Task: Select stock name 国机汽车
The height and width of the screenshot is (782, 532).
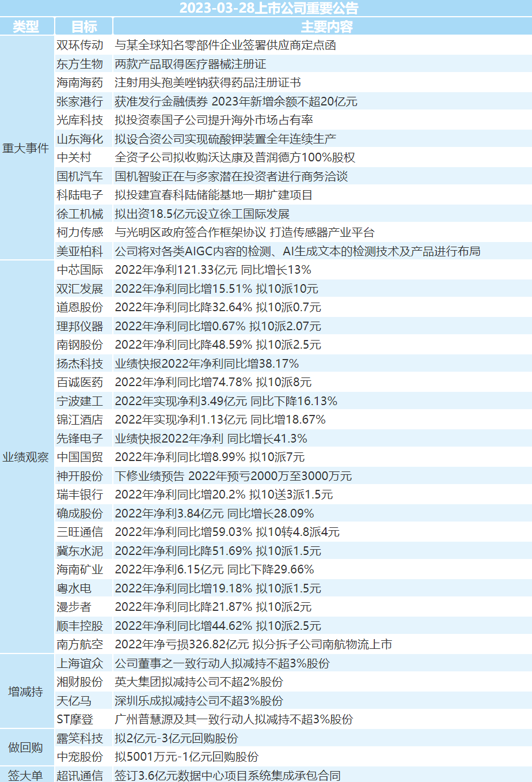Action: pos(80,176)
